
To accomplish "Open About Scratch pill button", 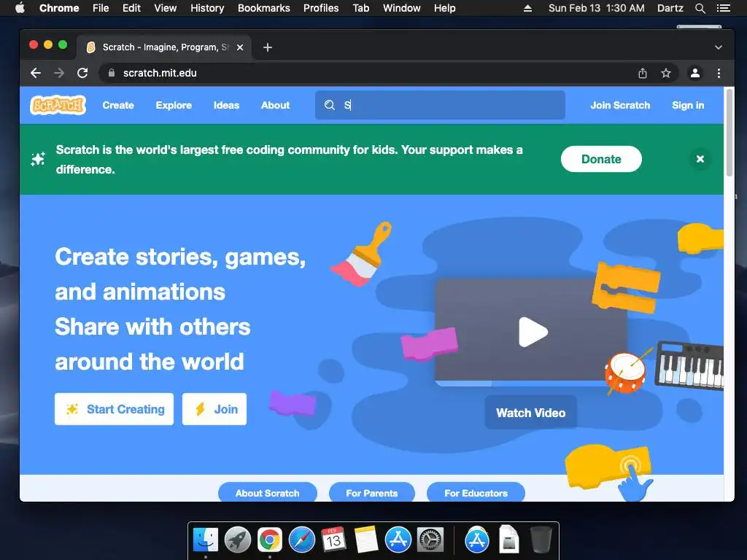I will [x=267, y=493].
